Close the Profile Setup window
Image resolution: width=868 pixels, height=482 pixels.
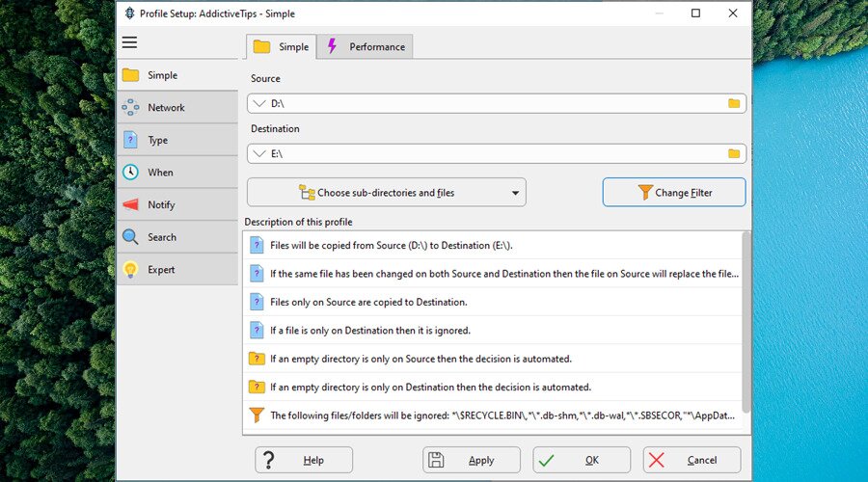pos(733,13)
